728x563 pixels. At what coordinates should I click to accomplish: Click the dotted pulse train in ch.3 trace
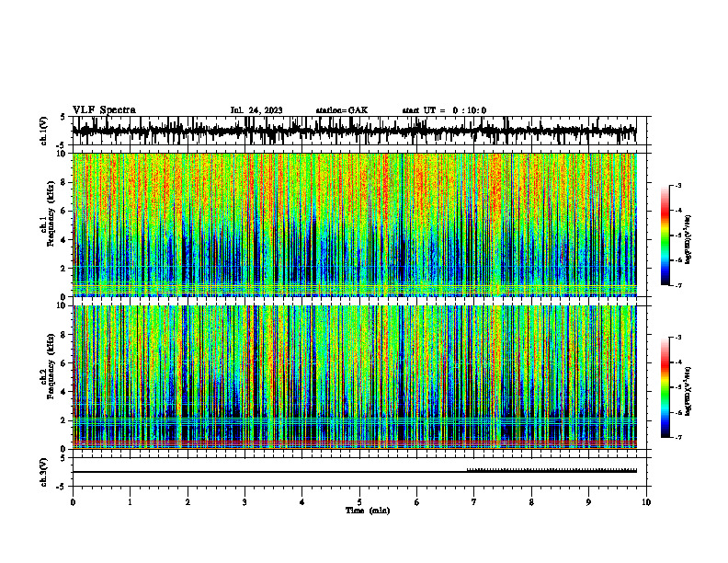coord(552,470)
